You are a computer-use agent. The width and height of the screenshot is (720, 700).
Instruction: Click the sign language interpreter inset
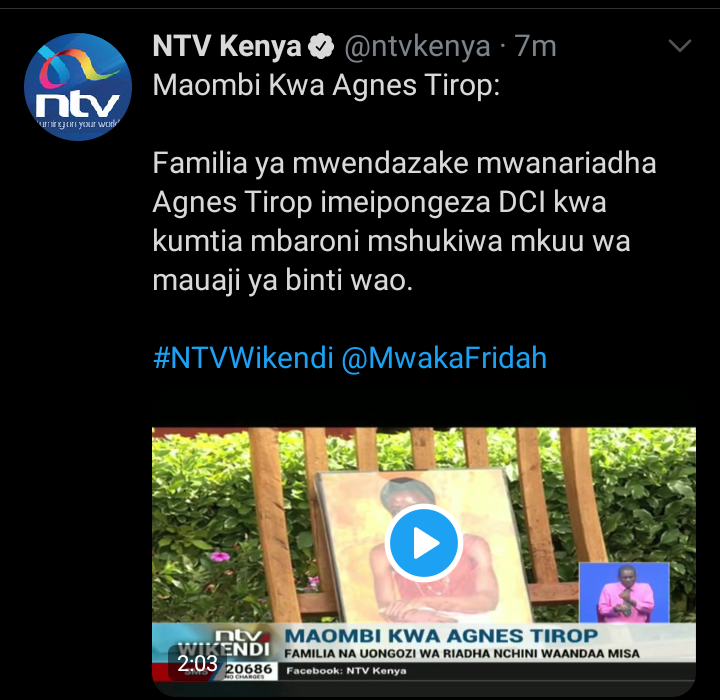pyautogui.click(x=624, y=593)
